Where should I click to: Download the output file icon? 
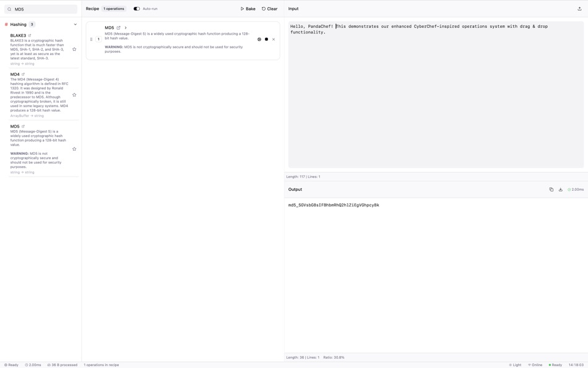pyautogui.click(x=561, y=190)
